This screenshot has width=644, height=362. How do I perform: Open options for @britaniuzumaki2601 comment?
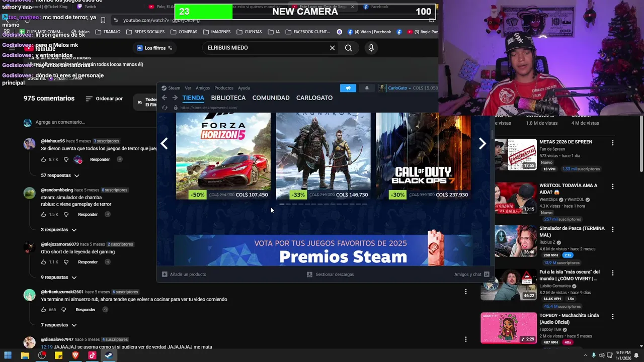466,292
